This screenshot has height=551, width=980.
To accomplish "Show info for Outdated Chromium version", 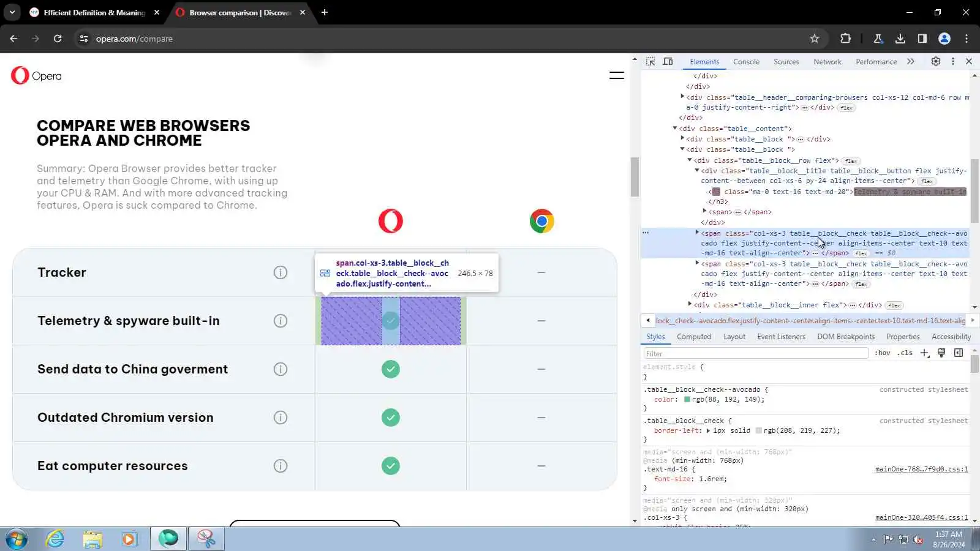I will point(281,418).
